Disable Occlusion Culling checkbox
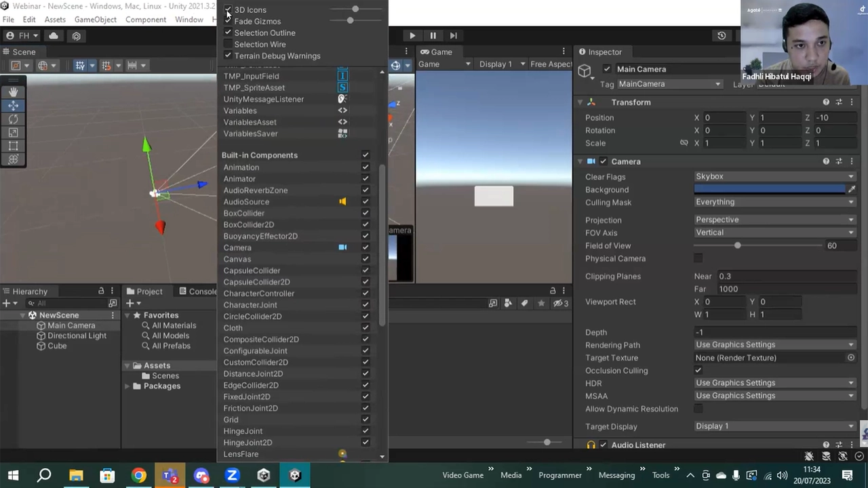 [698, 371]
